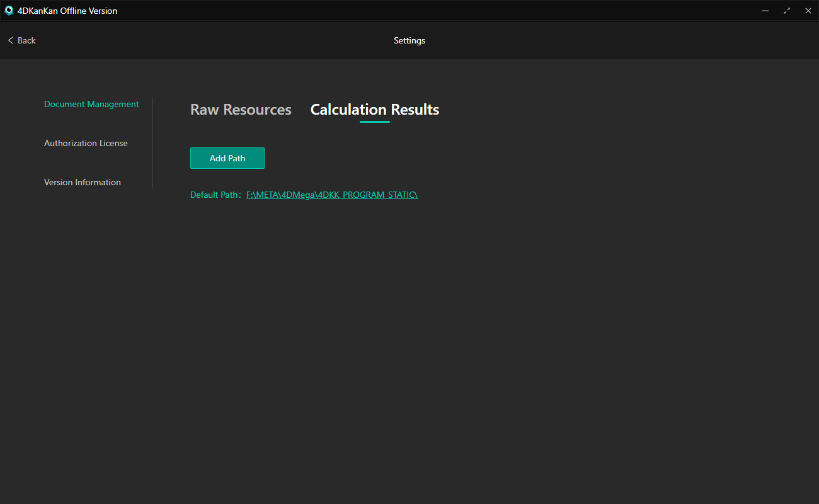The image size is (819, 504).
Task: Open the Authorization License section
Action: 86,143
